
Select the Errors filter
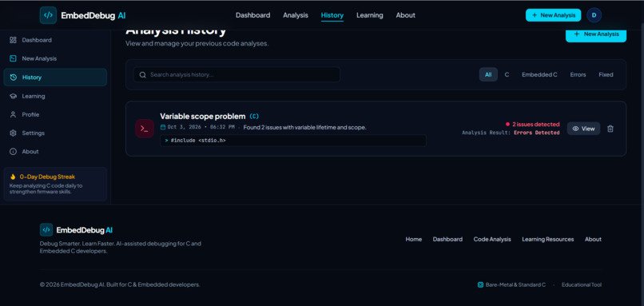tap(578, 75)
